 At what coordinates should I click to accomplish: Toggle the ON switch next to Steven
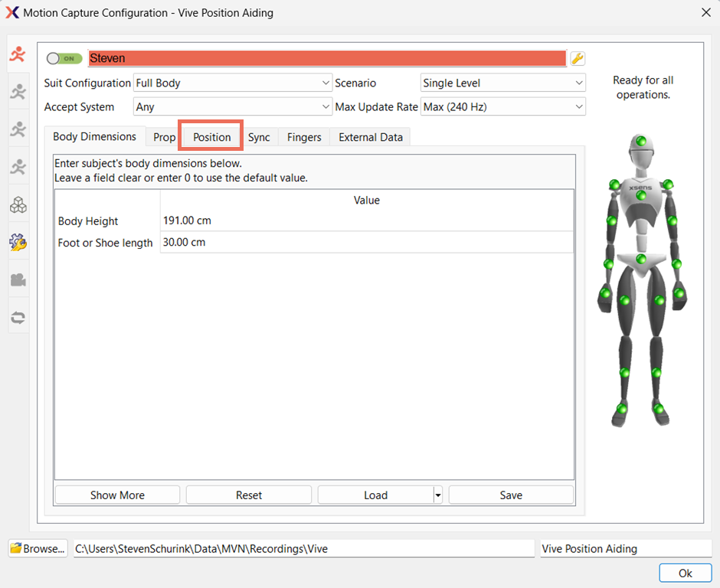[64, 59]
